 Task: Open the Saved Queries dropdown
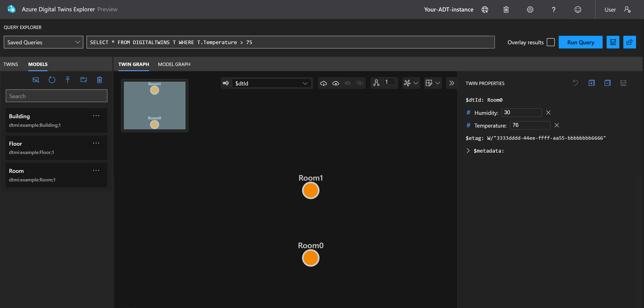pyautogui.click(x=43, y=42)
